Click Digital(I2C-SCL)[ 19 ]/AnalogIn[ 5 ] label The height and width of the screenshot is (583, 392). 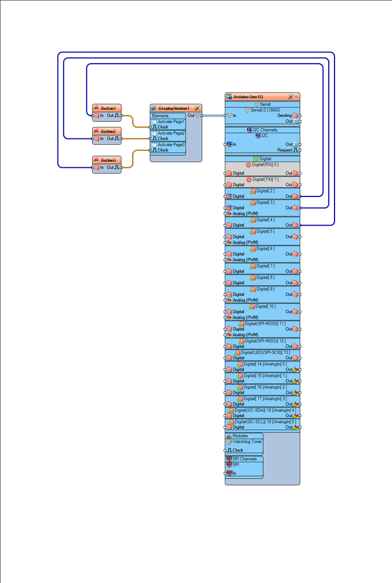(x=265, y=422)
